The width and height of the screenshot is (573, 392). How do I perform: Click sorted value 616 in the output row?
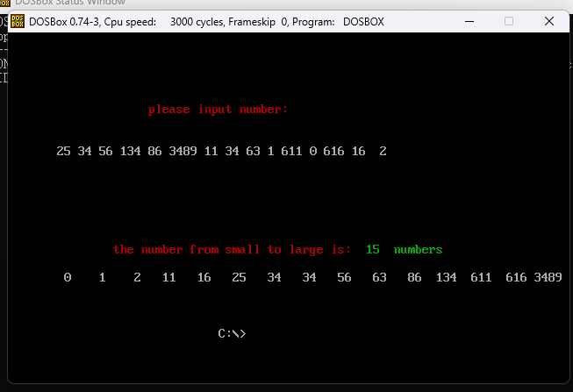click(x=516, y=277)
